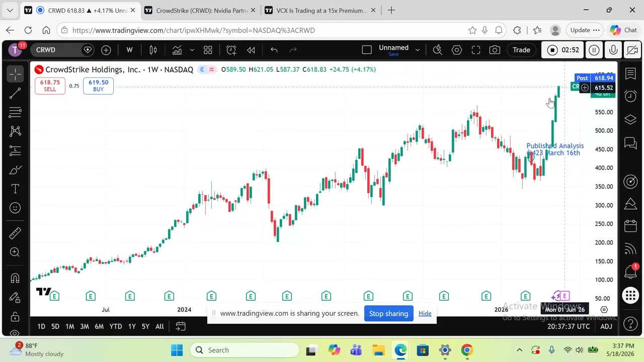
Task: Open the object tree layers panel
Action: [x=630, y=120]
